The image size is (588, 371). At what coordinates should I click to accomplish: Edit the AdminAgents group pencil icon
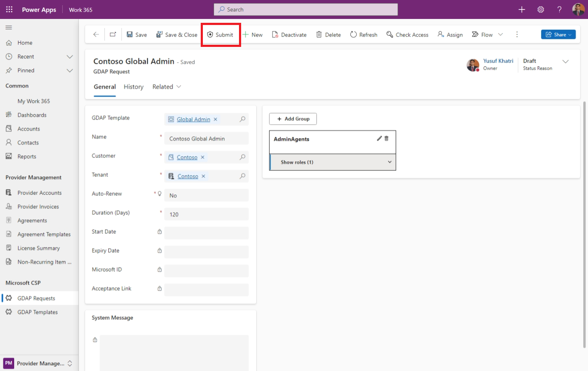(379, 139)
